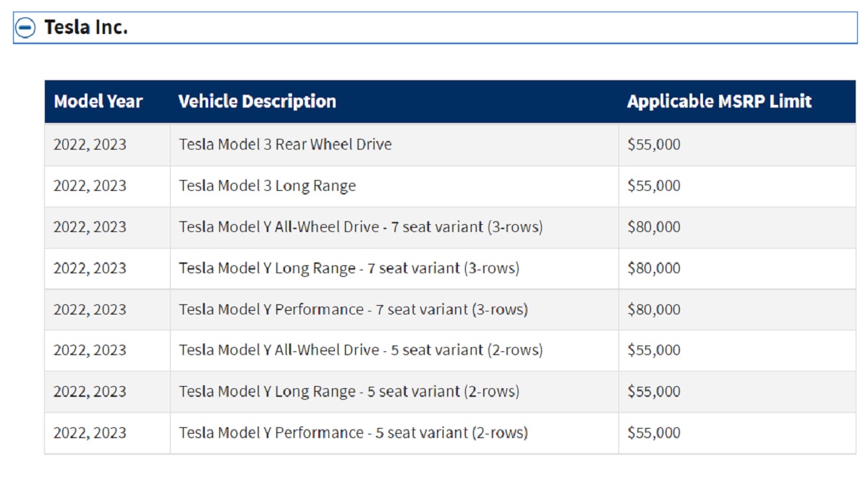Image resolution: width=868 pixels, height=480 pixels.
Task: Click the Model Year column header
Action: click(x=98, y=101)
